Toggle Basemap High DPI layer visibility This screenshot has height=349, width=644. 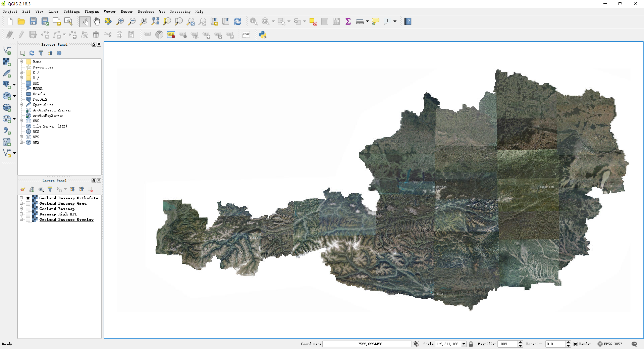28,214
